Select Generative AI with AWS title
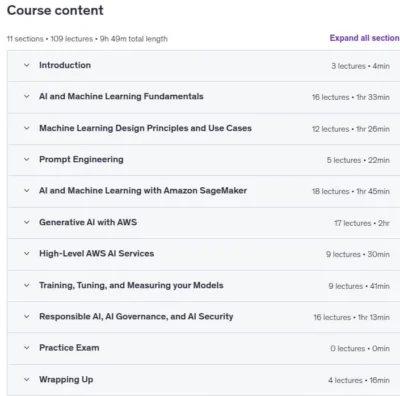Screen dimensions: 400x396 (88, 222)
